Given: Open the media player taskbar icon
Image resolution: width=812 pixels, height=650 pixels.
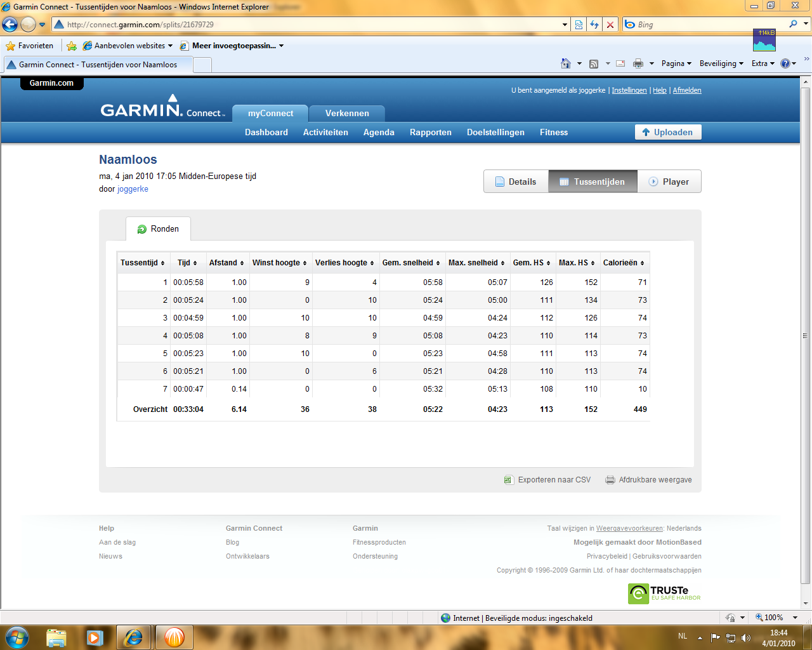Looking at the screenshot, I should point(95,637).
